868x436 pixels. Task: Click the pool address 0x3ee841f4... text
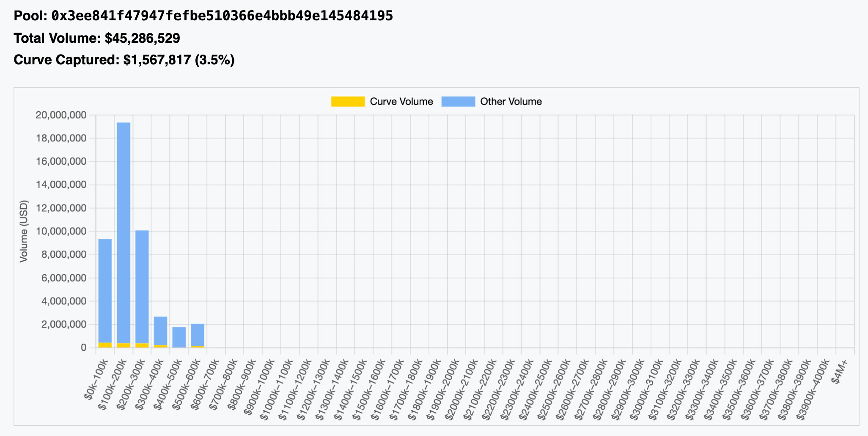[x=222, y=16]
